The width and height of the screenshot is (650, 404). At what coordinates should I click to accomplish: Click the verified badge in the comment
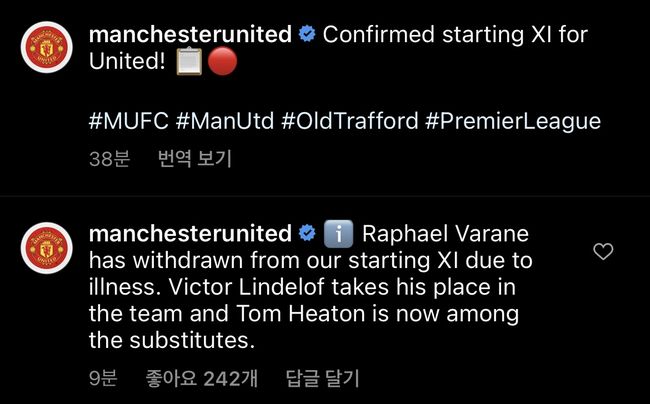coord(307,234)
